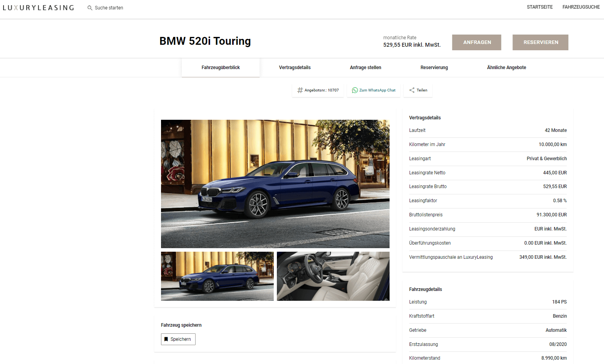The image size is (604, 364).
Task: Click the 529,55 EUR inkl. MwSt. monthly rate
Action: [412, 45]
